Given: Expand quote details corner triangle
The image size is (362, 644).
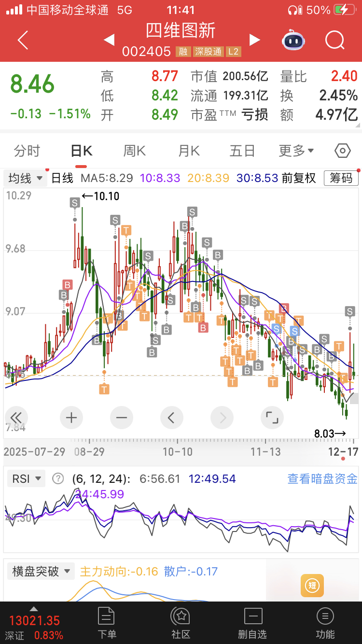Looking at the screenshot, I should pyautogui.click(x=358, y=125).
